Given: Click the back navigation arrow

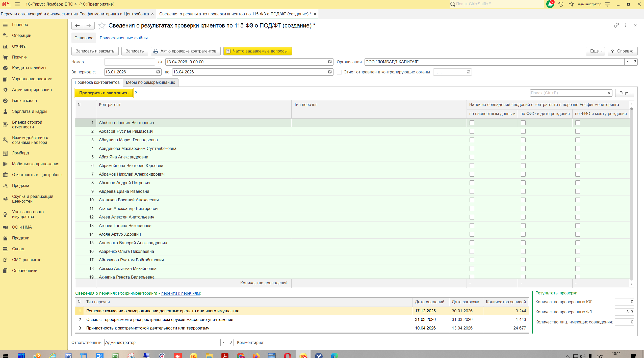Looking at the screenshot, I should tap(78, 25).
